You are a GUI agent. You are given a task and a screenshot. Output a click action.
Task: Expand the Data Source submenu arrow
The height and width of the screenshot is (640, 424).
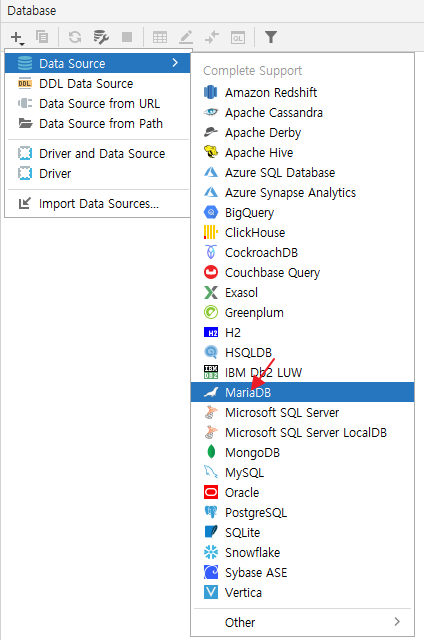point(175,63)
